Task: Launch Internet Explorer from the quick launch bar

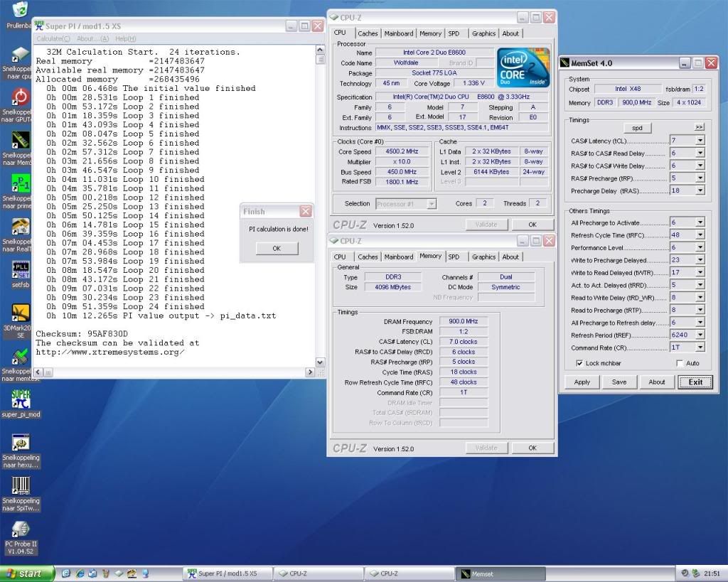Action: click(80, 573)
